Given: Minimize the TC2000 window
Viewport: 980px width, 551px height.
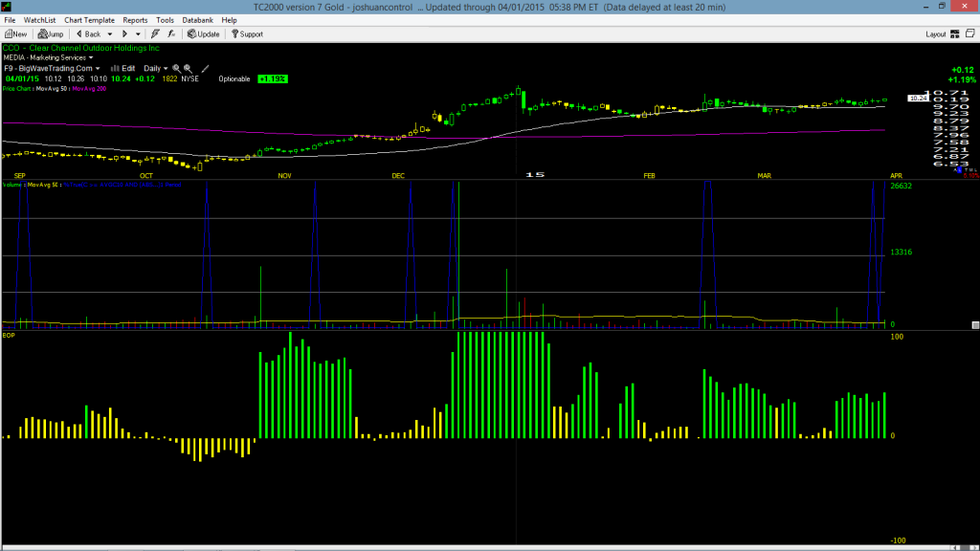Looking at the screenshot, I should pos(925,7).
